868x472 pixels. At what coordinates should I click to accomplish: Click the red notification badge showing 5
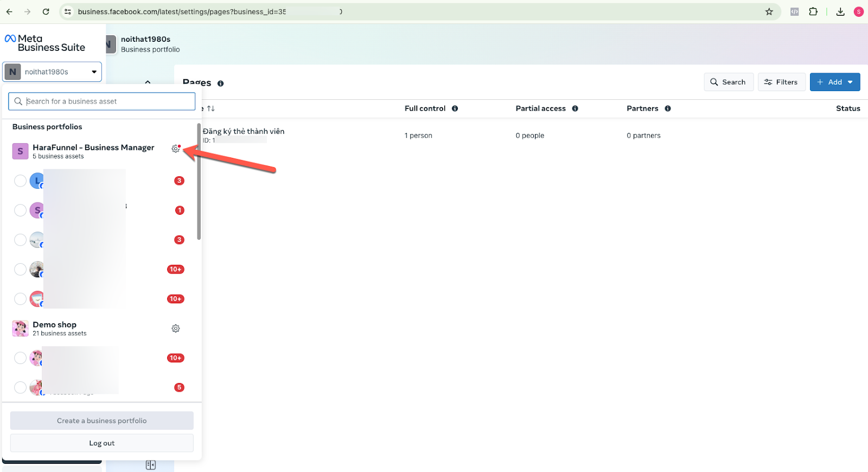pyautogui.click(x=179, y=387)
